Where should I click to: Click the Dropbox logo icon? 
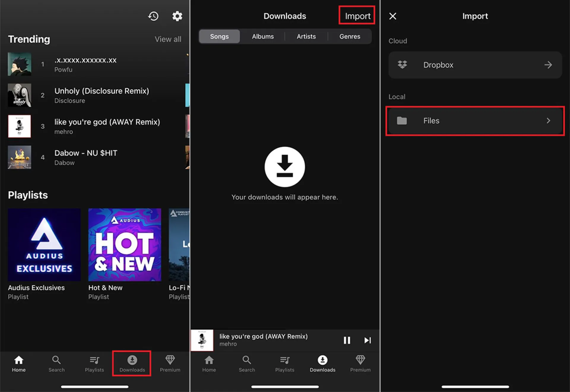[402, 65]
